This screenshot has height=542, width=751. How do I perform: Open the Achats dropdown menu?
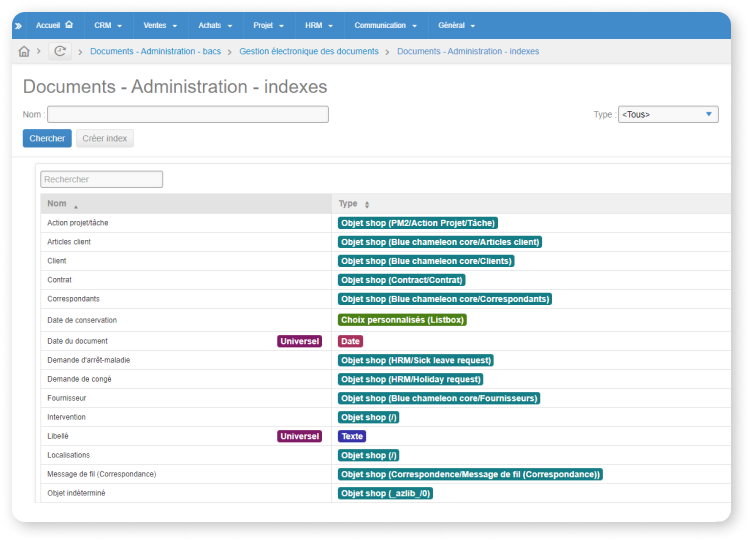[x=216, y=25]
